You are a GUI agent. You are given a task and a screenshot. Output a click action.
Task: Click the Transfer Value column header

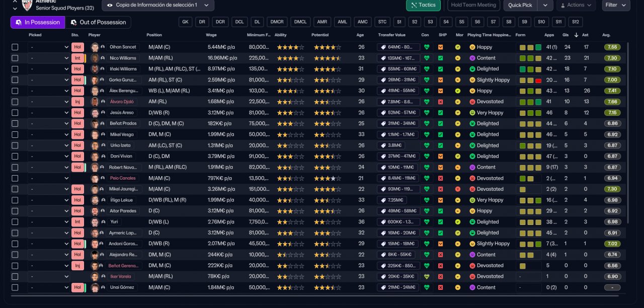coord(391,35)
